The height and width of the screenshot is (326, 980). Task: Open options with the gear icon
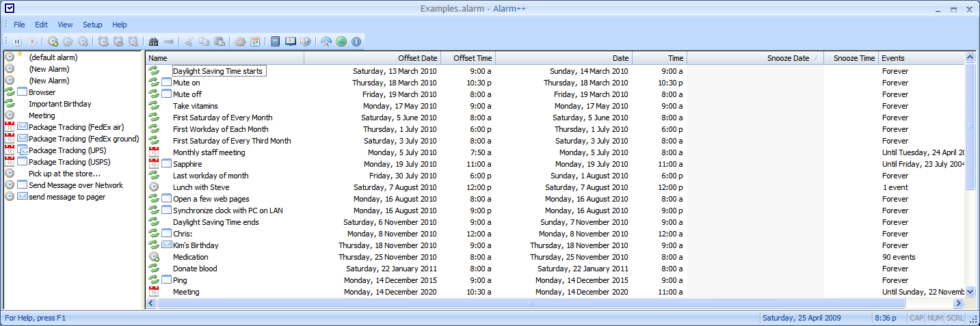[240, 42]
